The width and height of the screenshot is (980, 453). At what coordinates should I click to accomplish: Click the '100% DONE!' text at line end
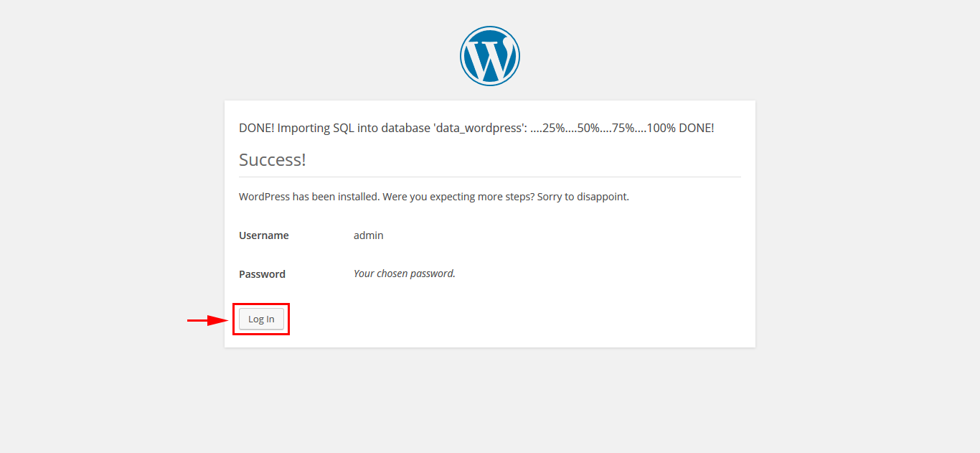click(680, 129)
